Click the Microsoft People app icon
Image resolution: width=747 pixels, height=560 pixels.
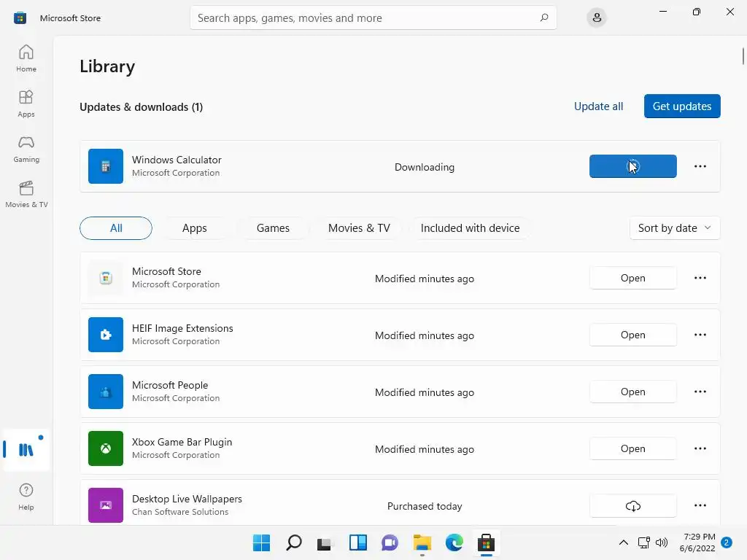tap(106, 392)
